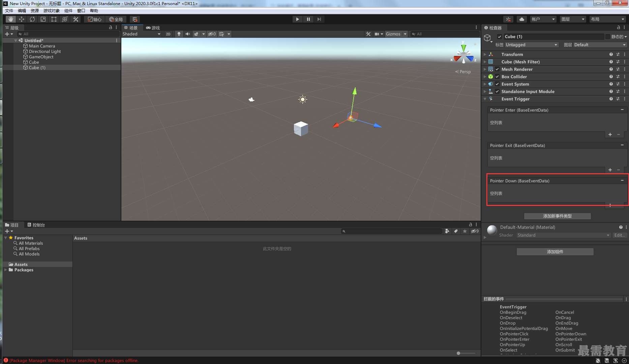Step forward one frame
Image resolution: width=629 pixels, height=364 pixels.
point(319,19)
